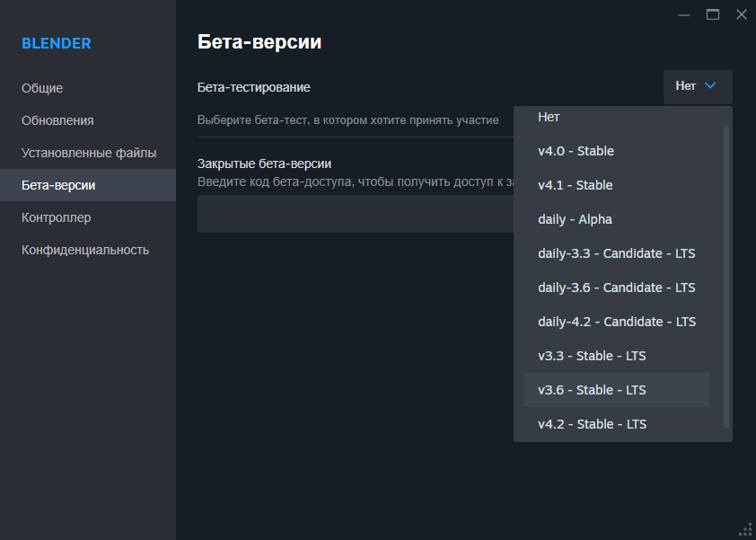The width and height of the screenshot is (756, 540).
Task: Choose daily-3.3 - Candidate - LTS
Action: [616, 253]
